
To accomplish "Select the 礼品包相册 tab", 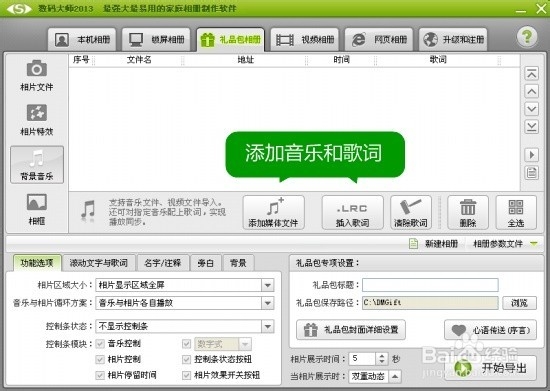I will [x=230, y=39].
